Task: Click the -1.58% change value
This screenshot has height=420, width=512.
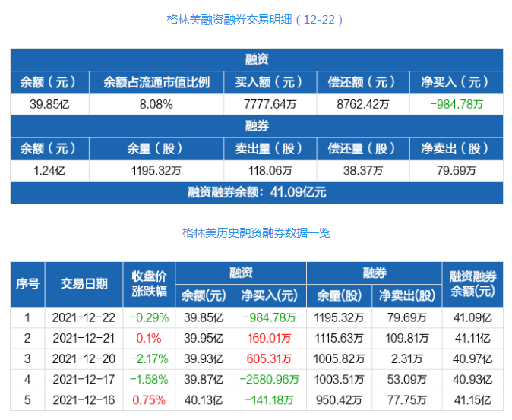Action: [x=149, y=380]
